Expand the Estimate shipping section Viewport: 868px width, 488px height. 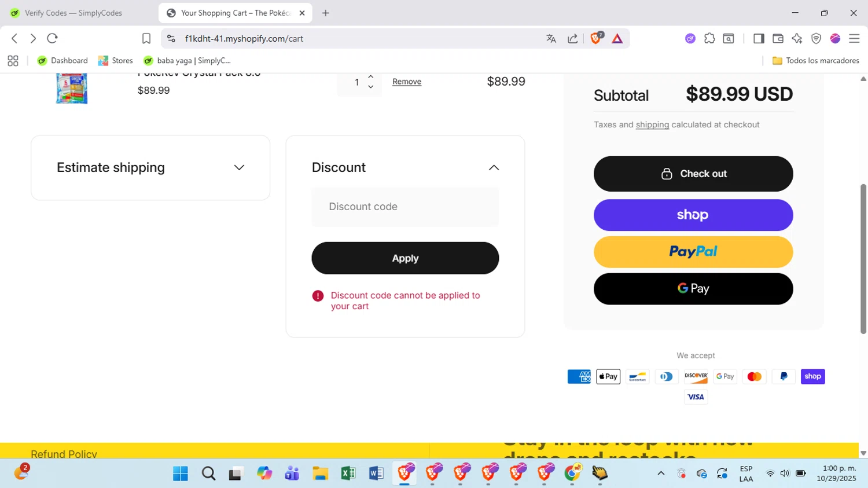pyautogui.click(x=150, y=167)
